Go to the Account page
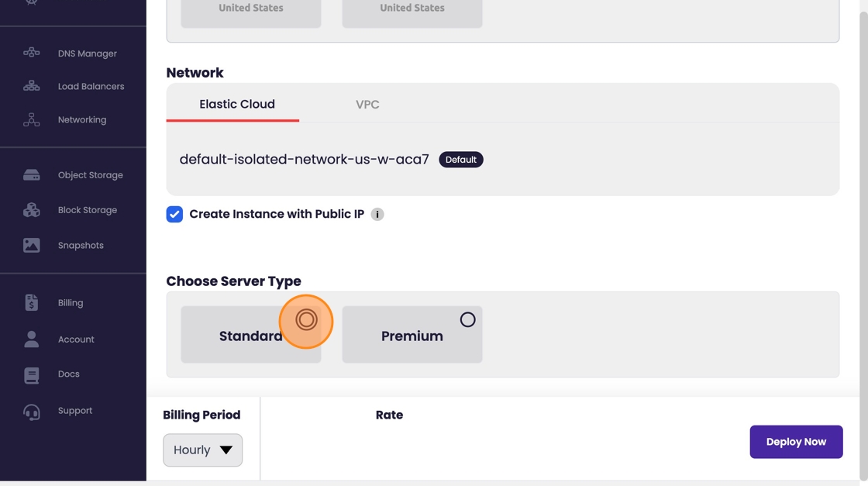Screen dimensions: 868x486 [x=75, y=340]
